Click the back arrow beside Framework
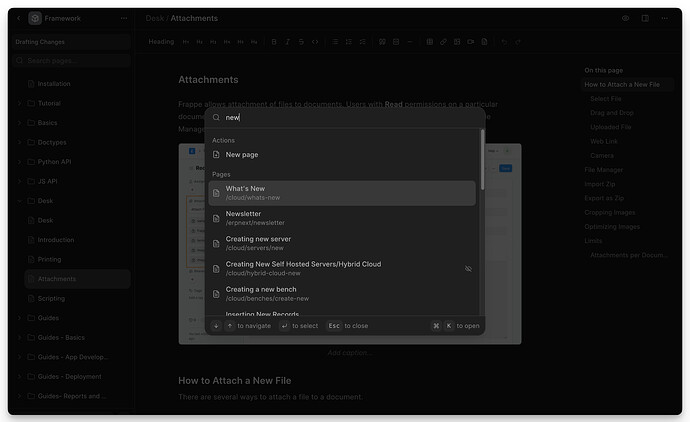This screenshot has width=690, height=422. (18, 18)
